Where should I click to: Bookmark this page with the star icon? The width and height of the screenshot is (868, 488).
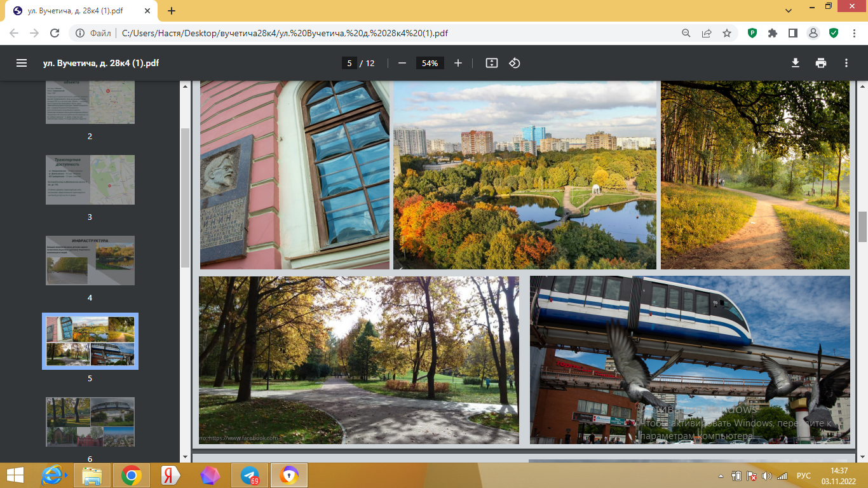click(727, 33)
